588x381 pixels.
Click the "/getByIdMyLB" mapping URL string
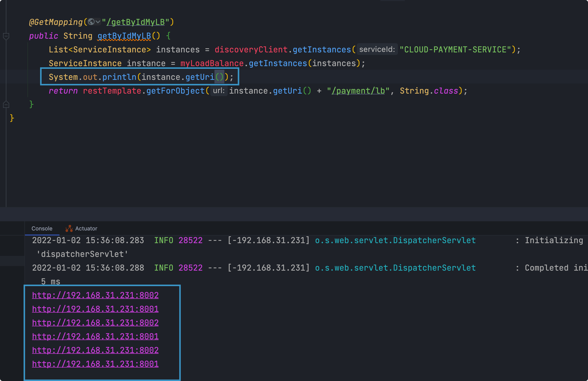pos(135,22)
